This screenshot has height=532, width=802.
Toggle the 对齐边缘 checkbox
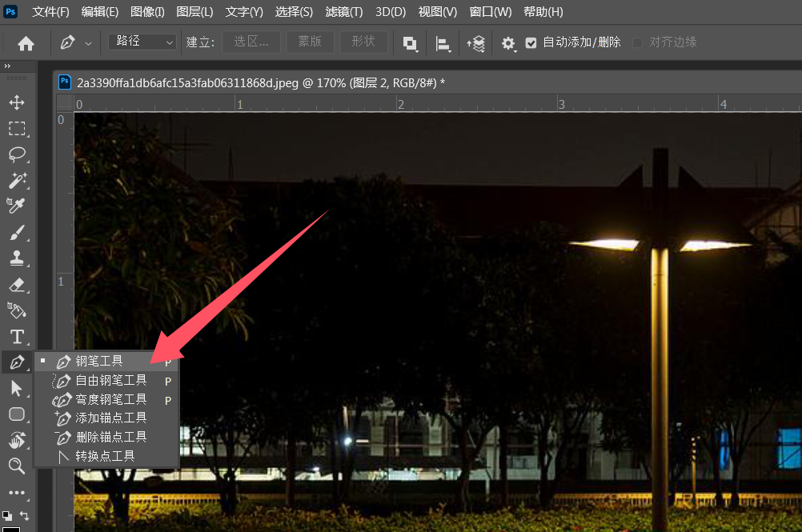tap(637, 42)
